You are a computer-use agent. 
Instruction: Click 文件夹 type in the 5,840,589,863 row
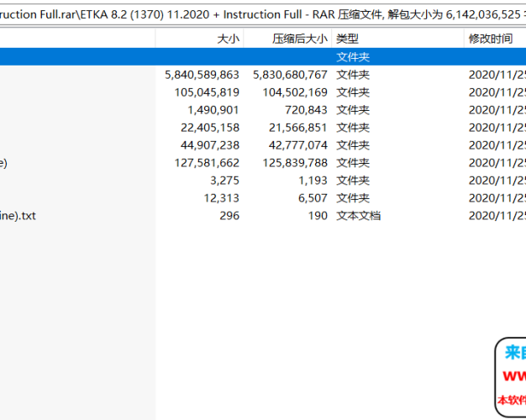coord(353,75)
